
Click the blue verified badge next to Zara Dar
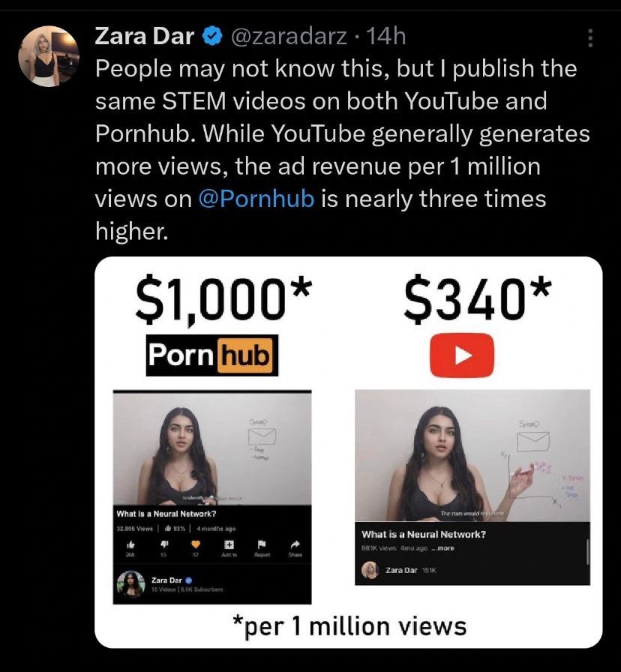212,37
